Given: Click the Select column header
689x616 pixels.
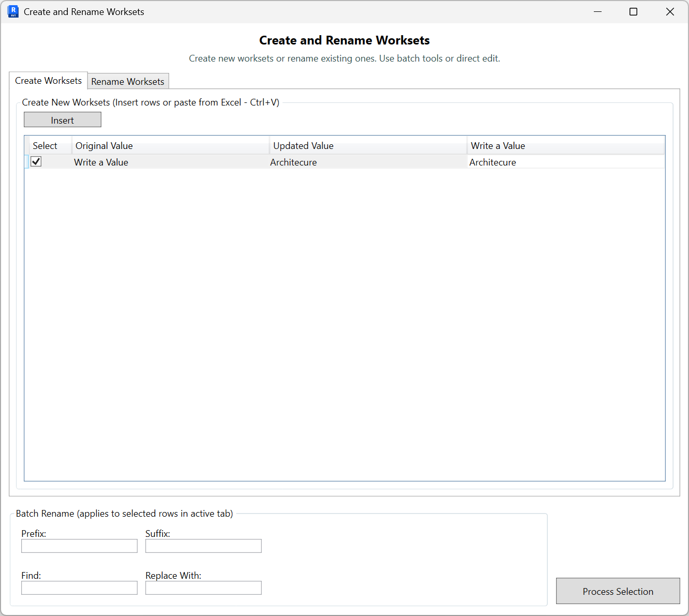Looking at the screenshot, I should 46,145.
